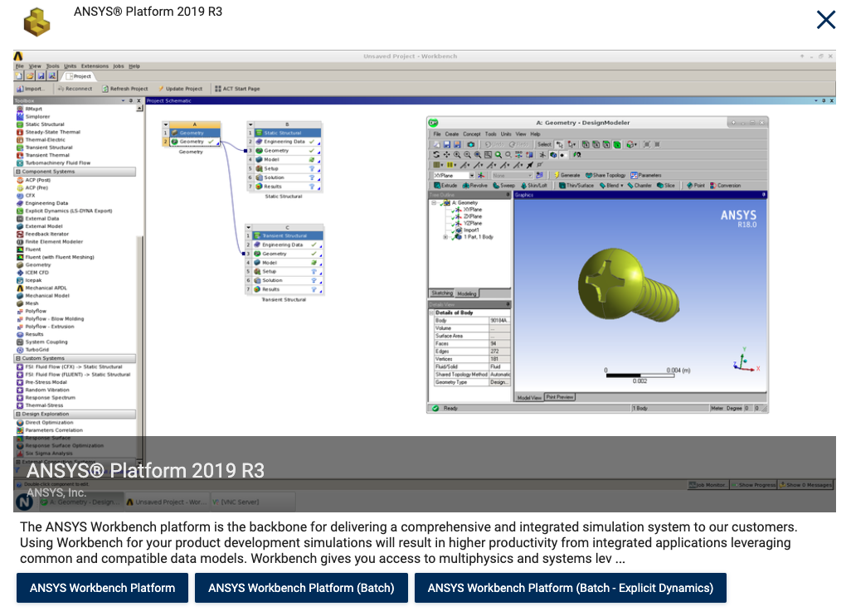Open the Conversion tool
The height and width of the screenshot is (616, 846).
pyautogui.click(x=725, y=186)
